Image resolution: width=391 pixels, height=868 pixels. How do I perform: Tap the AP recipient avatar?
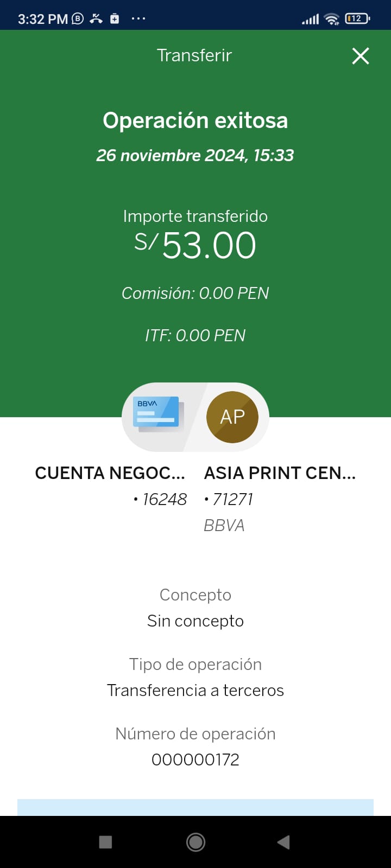(232, 417)
